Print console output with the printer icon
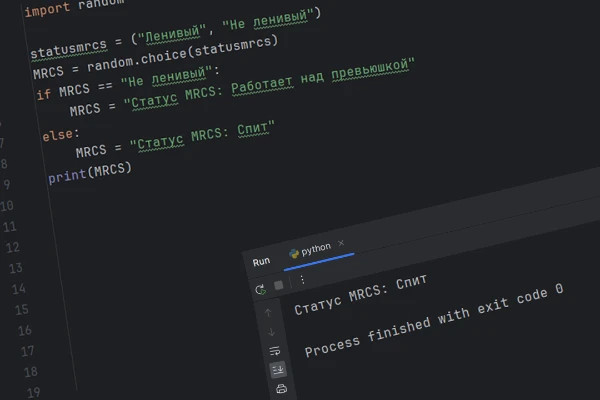The image size is (600, 400). point(282,389)
